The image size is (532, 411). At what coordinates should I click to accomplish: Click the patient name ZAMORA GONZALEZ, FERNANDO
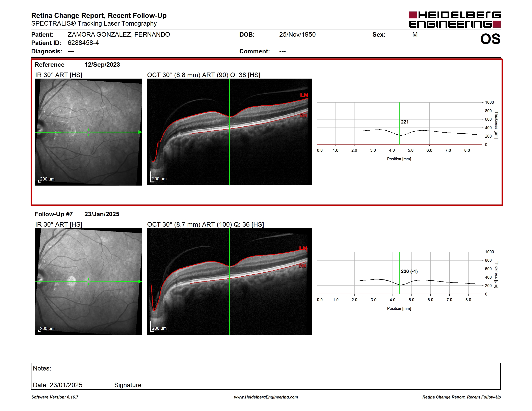coord(119,35)
